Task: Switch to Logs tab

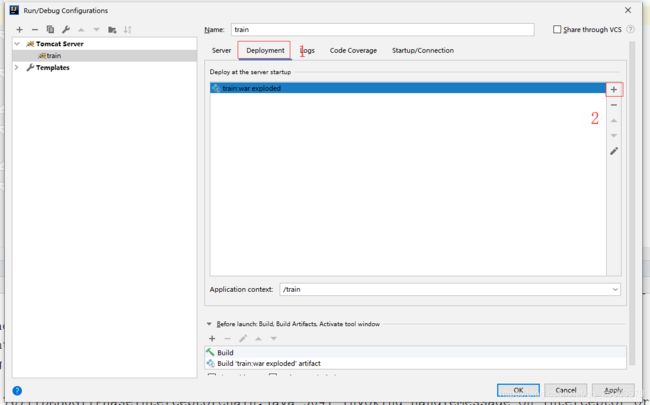Action: [307, 50]
